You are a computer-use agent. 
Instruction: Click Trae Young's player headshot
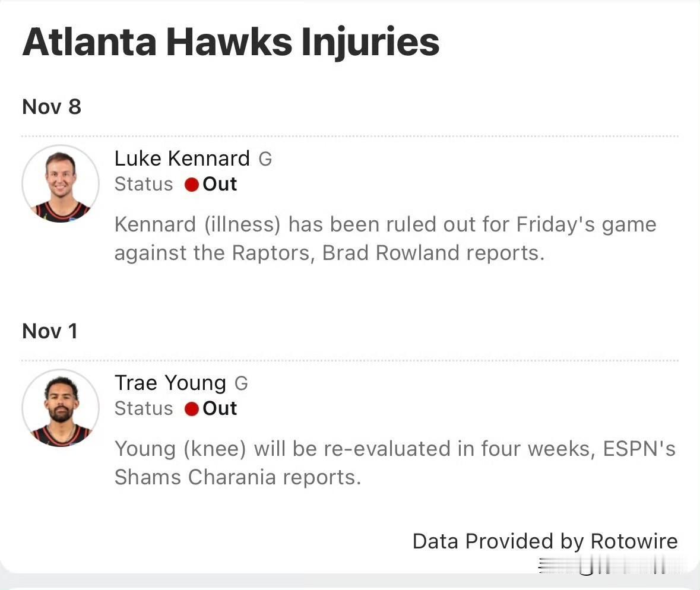coord(61,408)
